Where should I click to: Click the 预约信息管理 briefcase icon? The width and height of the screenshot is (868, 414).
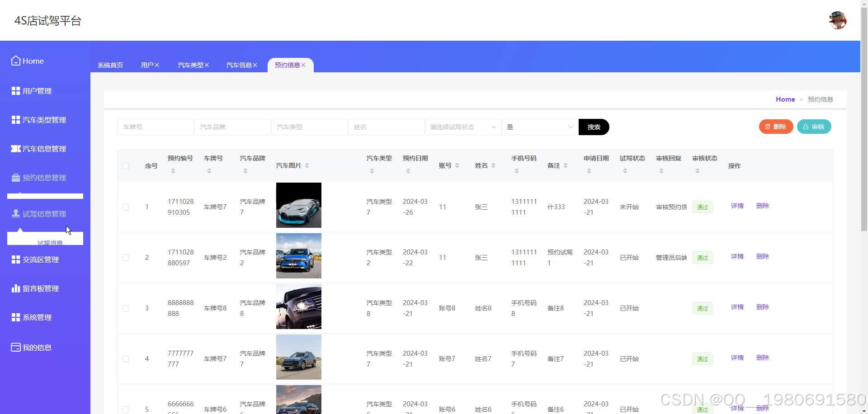16,178
